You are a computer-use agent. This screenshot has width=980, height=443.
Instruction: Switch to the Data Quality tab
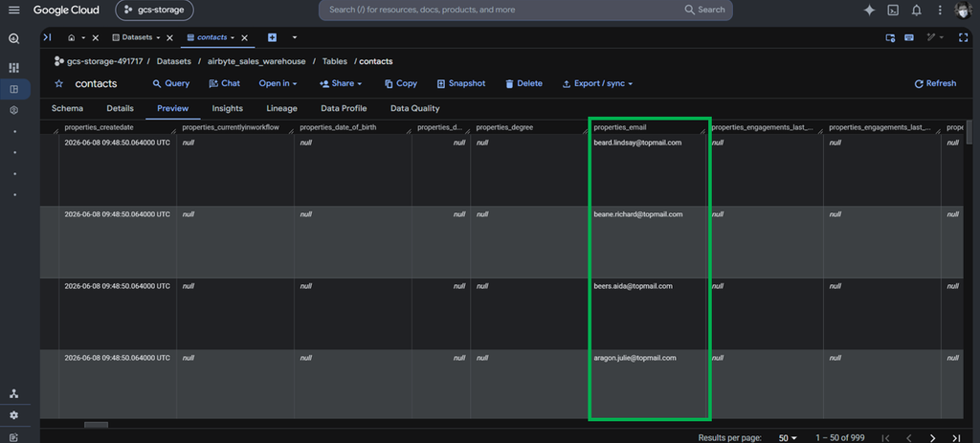coord(415,108)
